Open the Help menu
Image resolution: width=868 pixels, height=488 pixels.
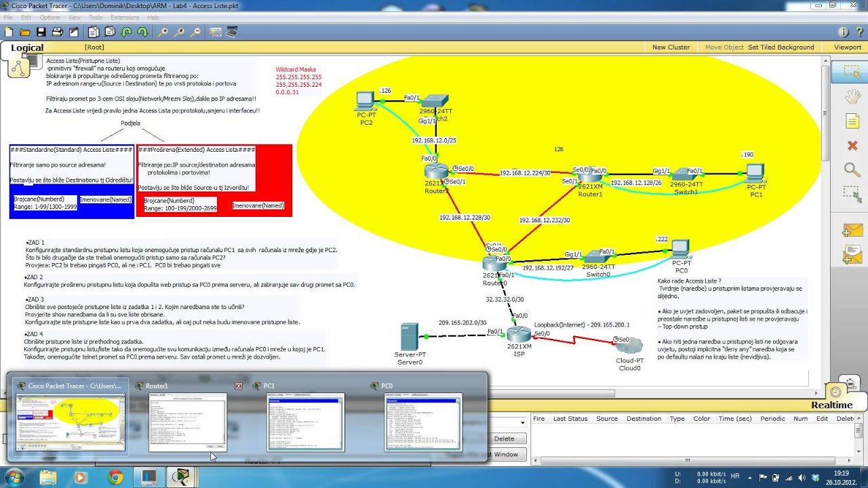[x=153, y=17]
